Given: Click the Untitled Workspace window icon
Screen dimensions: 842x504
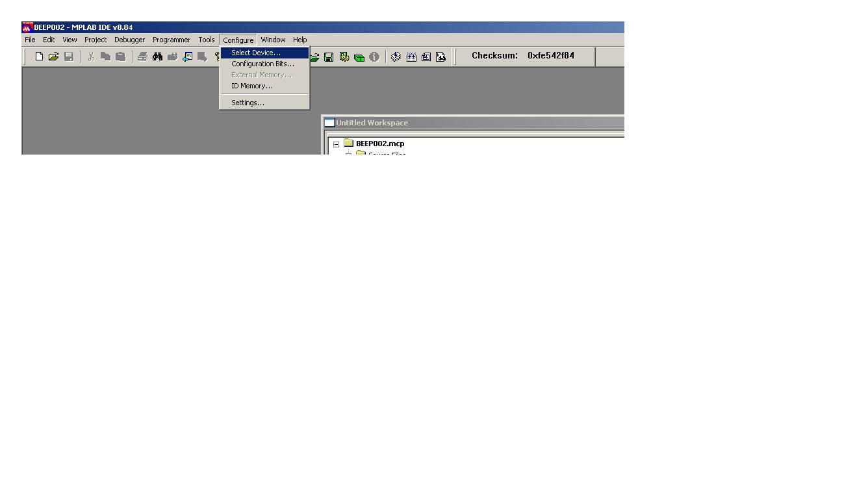Looking at the screenshot, I should click(x=329, y=123).
